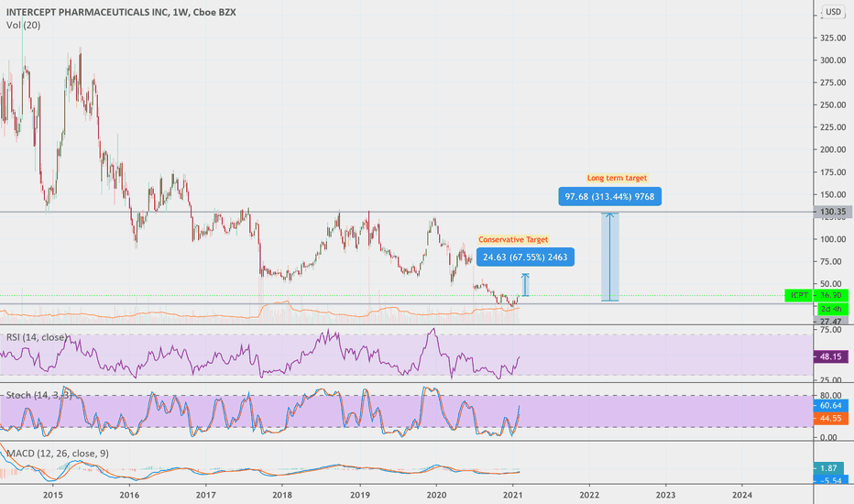Click the 44.55 Stoch value tag
The image size is (854, 504).
[x=830, y=419]
